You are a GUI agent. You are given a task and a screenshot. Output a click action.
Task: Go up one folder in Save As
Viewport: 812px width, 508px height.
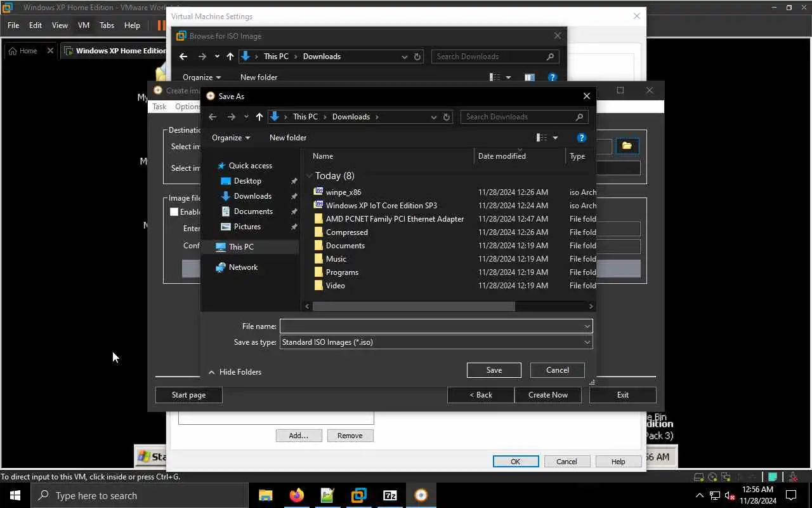[259, 117]
